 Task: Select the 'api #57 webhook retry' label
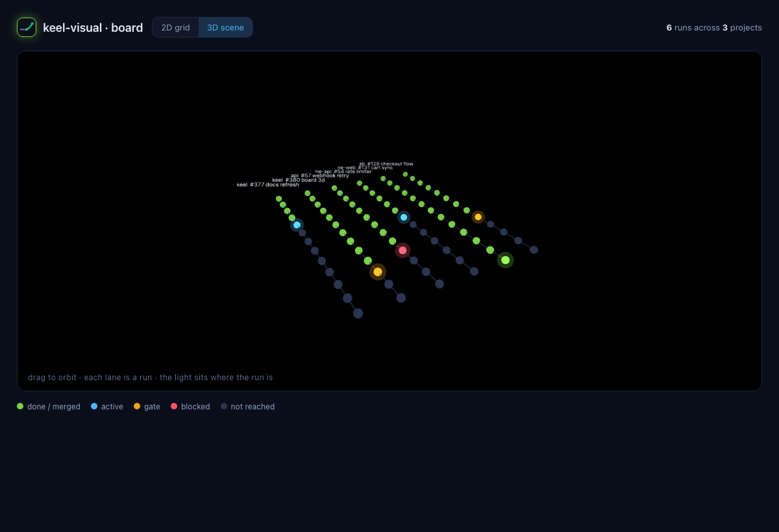click(x=319, y=175)
